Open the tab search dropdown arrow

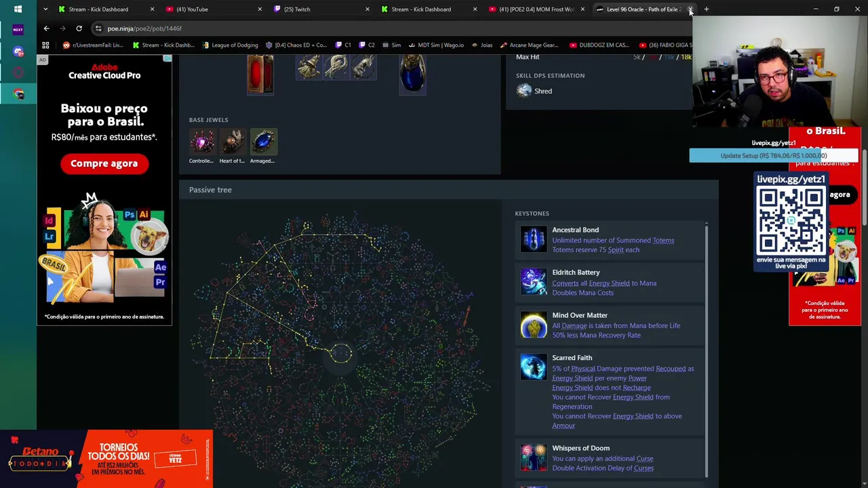tap(45, 9)
